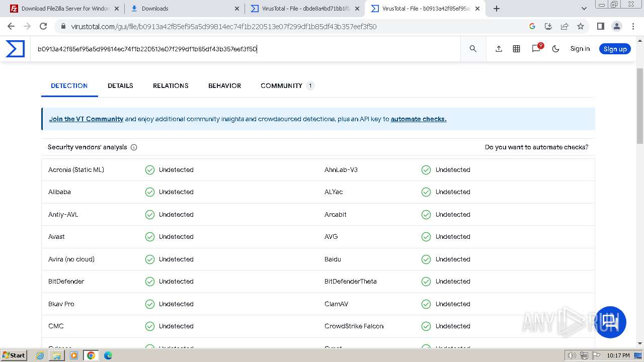Image resolution: width=644 pixels, height=362 pixels.
Task: Switch to the BEHAVIOR tab
Action: [224, 86]
